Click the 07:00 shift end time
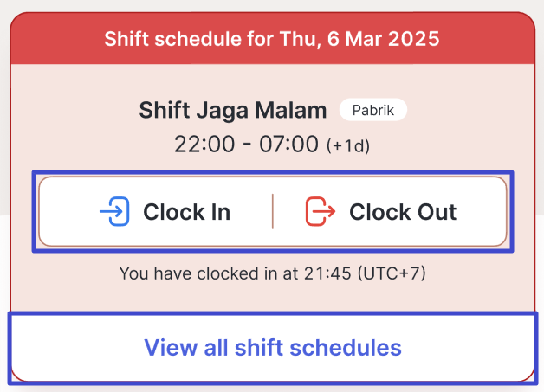544x392 pixels. [x=288, y=145]
